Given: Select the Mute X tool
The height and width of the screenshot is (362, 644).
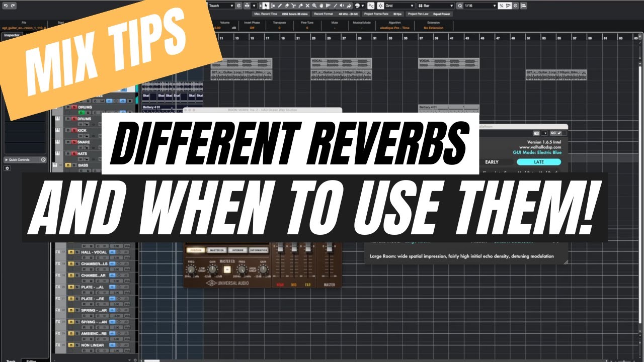Looking at the screenshot, I should [307, 6].
